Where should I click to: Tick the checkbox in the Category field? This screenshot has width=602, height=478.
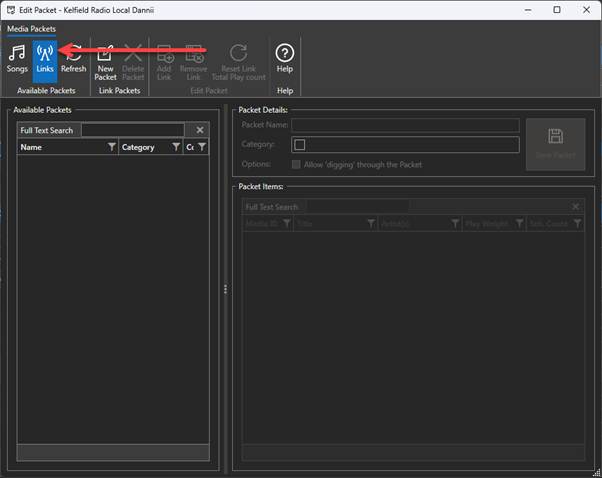tap(299, 145)
